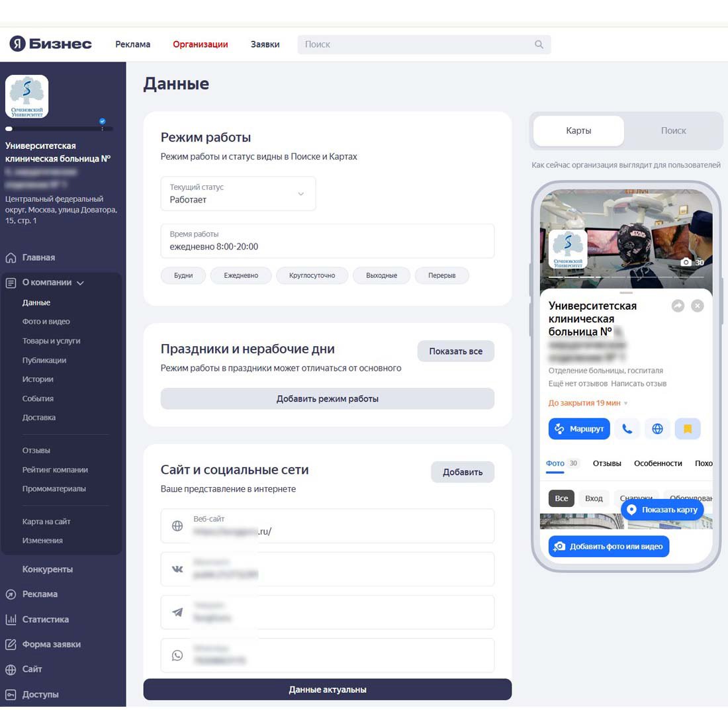Select the Круглосуточно schedule chip
Viewport: 728px width, 728px height.
pos(312,275)
